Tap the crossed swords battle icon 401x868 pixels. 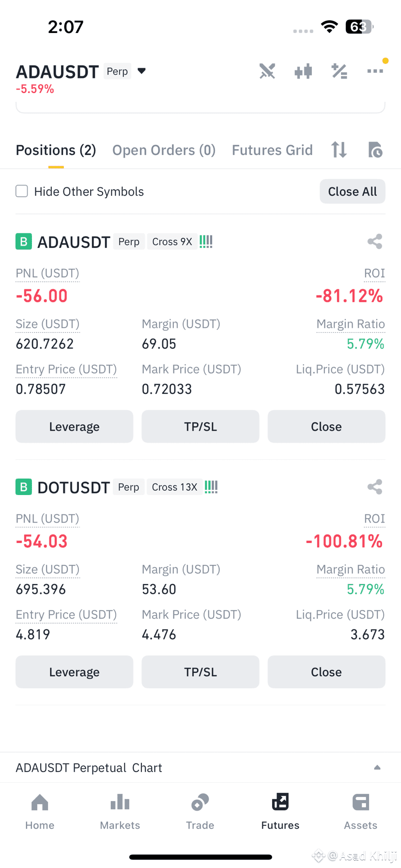[x=267, y=71]
